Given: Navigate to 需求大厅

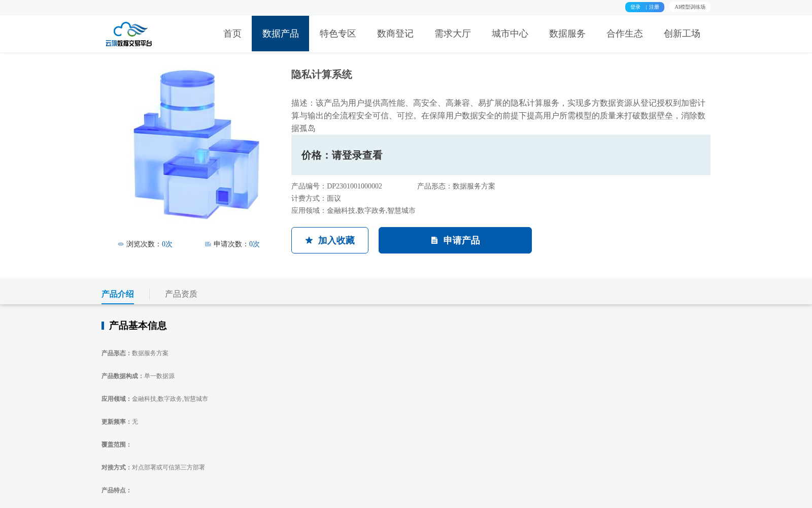Looking at the screenshot, I should pos(453,34).
